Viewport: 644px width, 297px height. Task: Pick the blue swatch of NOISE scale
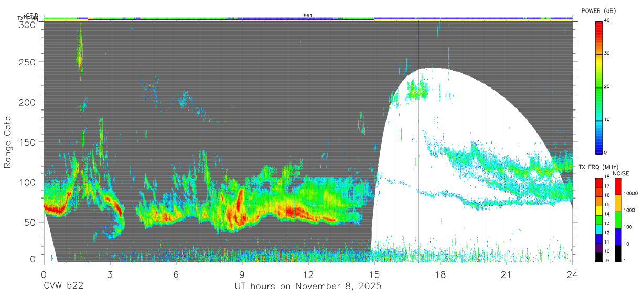617,237
